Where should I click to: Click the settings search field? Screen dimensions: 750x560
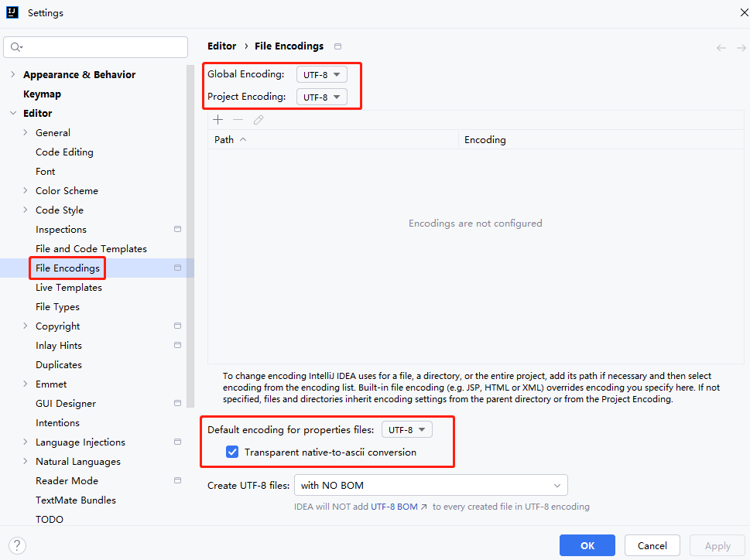[96, 47]
